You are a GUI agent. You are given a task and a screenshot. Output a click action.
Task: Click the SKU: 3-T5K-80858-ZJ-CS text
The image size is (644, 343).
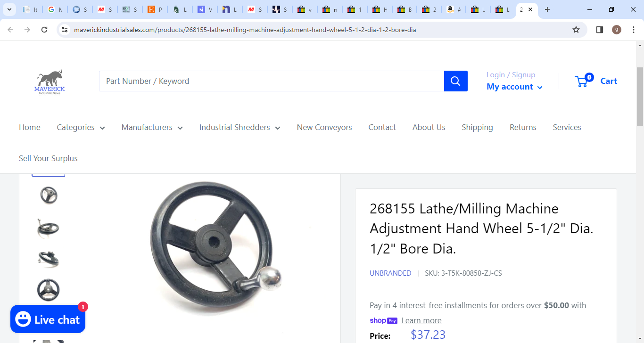click(x=463, y=273)
